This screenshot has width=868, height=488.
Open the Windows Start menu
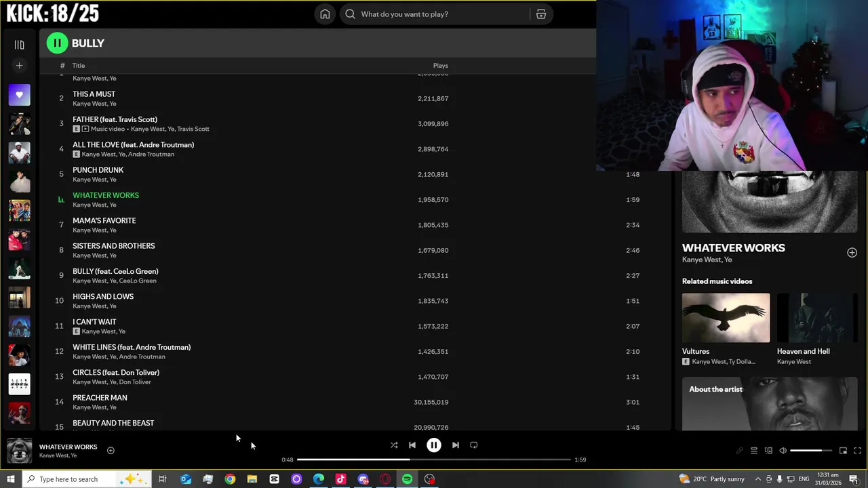click(x=10, y=479)
